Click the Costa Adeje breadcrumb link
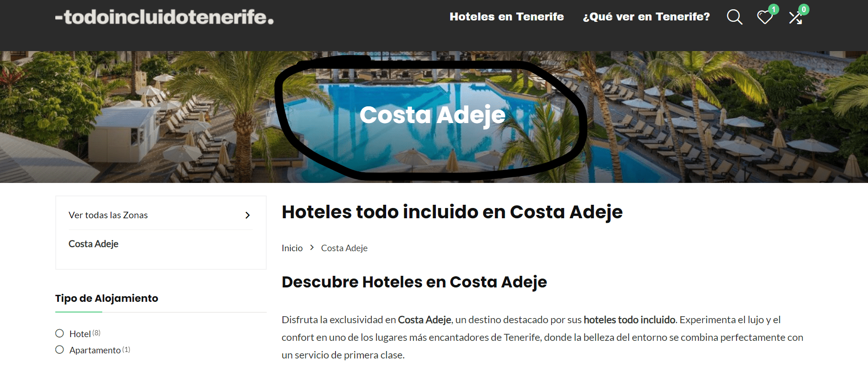The height and width of the screenshot is (371, 868). tap(344, 248)
